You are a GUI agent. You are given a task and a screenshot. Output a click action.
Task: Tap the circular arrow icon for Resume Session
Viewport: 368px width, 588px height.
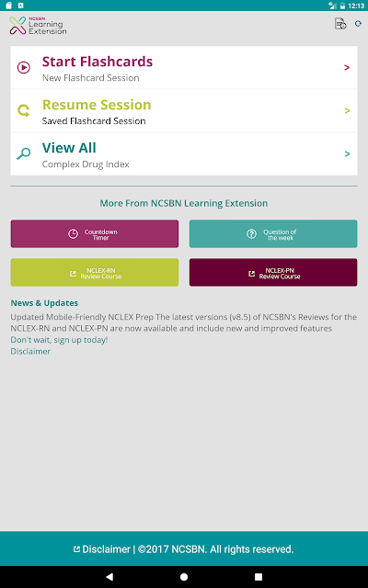(x=24, y=110)
